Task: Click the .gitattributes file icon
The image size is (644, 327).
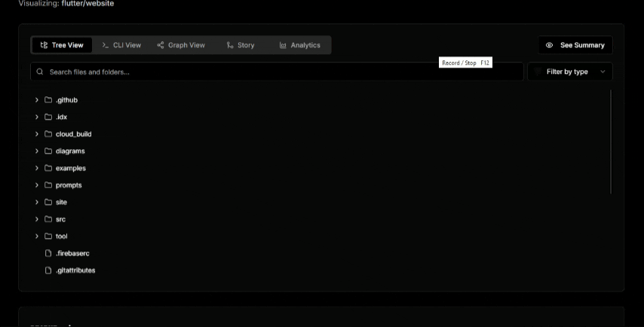Action: 48,270
